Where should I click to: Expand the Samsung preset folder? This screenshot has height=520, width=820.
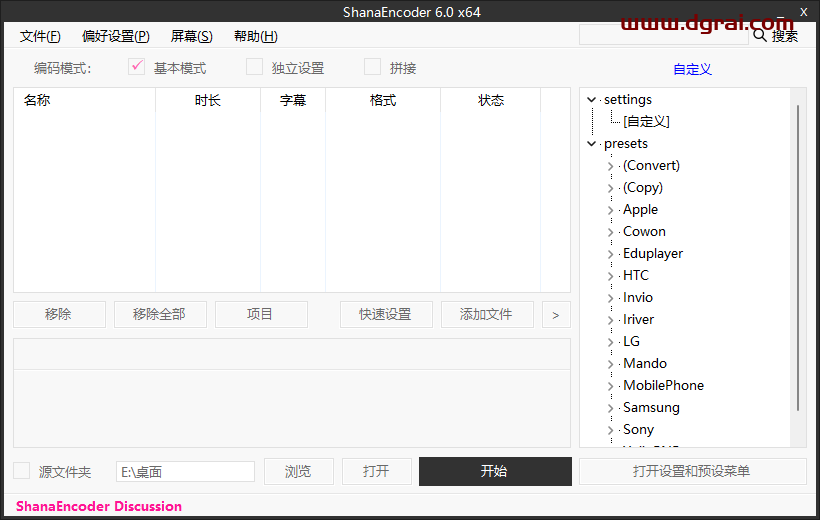tap(610, 408)
